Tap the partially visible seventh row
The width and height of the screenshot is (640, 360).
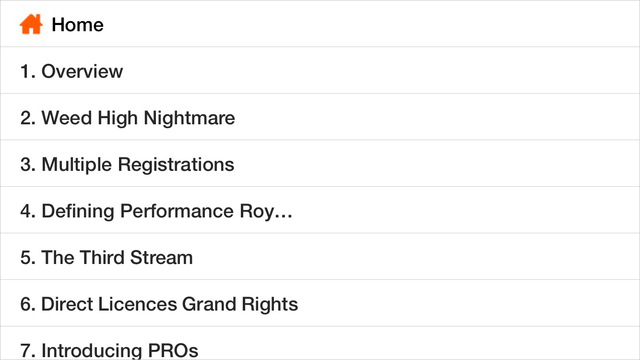click(x=320, y=343)
